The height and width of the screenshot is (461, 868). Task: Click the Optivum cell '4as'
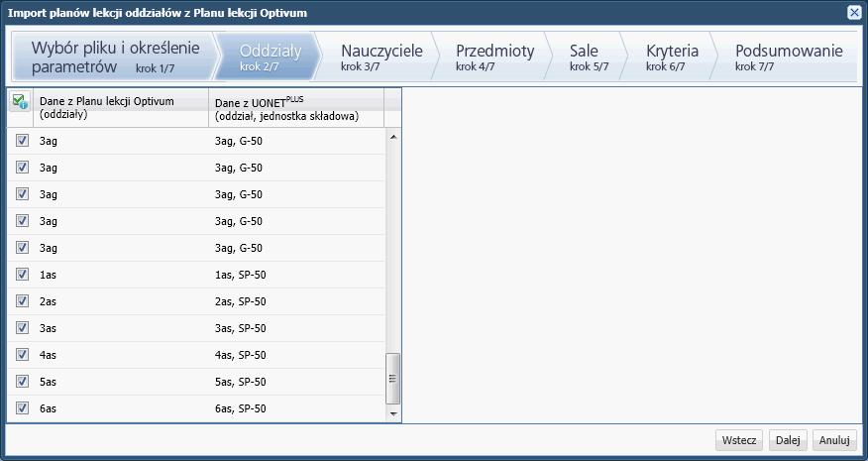coord(121,354)
